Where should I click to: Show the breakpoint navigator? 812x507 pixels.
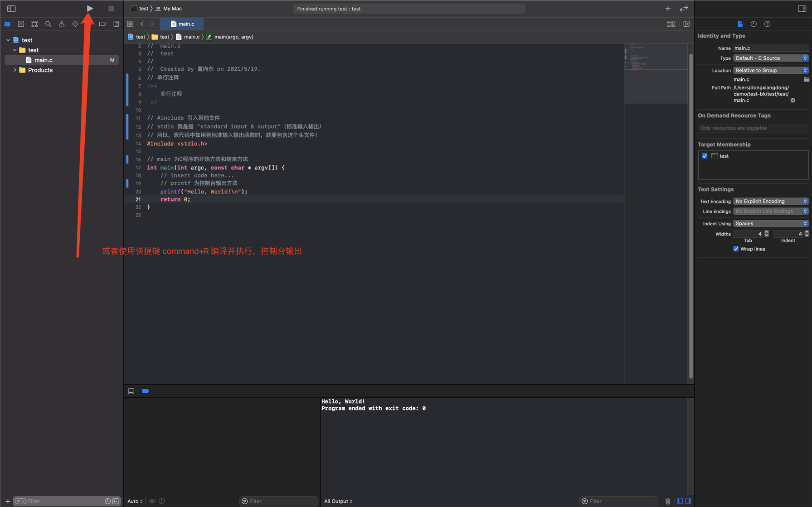click(x=102, y=24)
